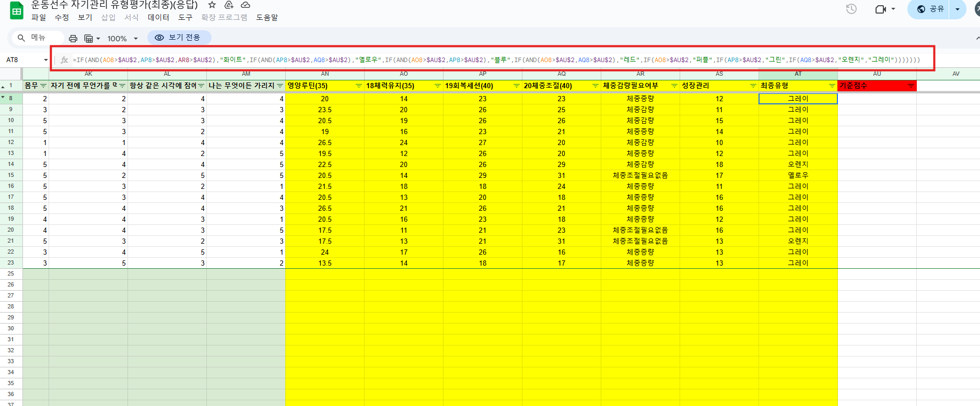Click the print icon
The height and width of the screenshot is (406, 980).
pos(73,38)
